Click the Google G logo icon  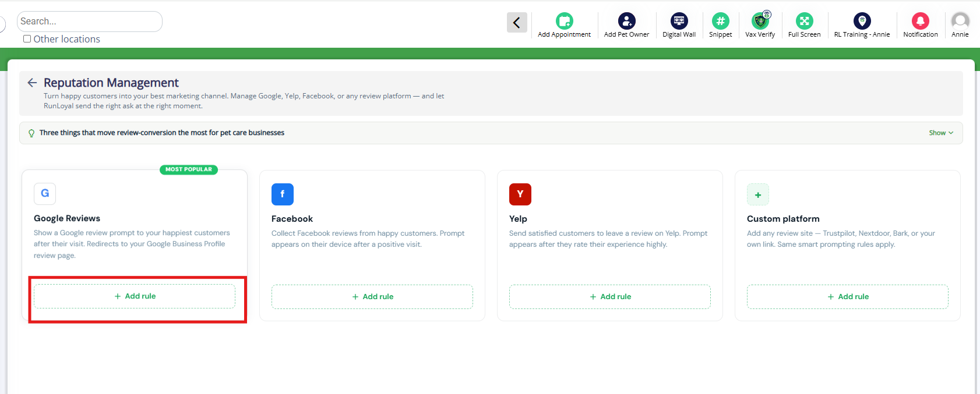(x=45, y=193)
